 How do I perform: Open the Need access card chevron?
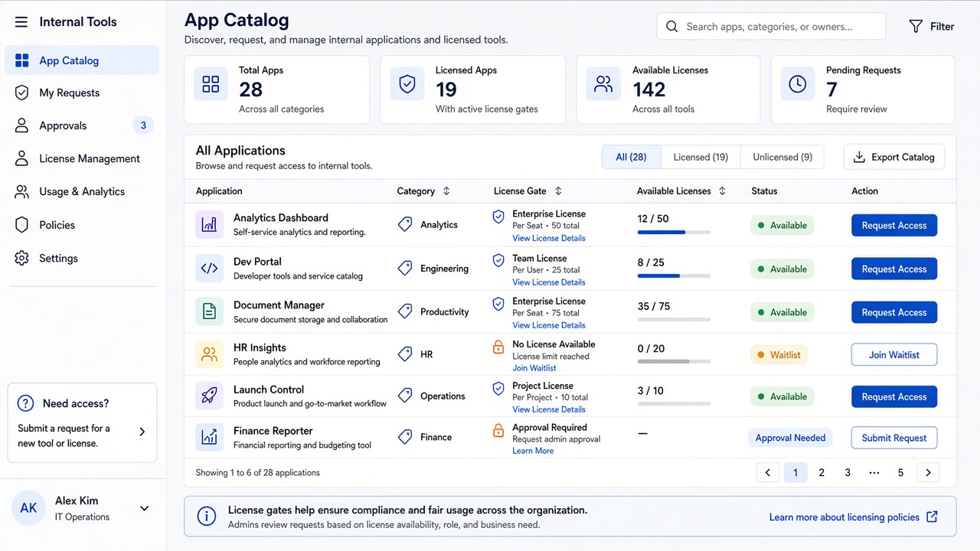[x=142, y=432]
